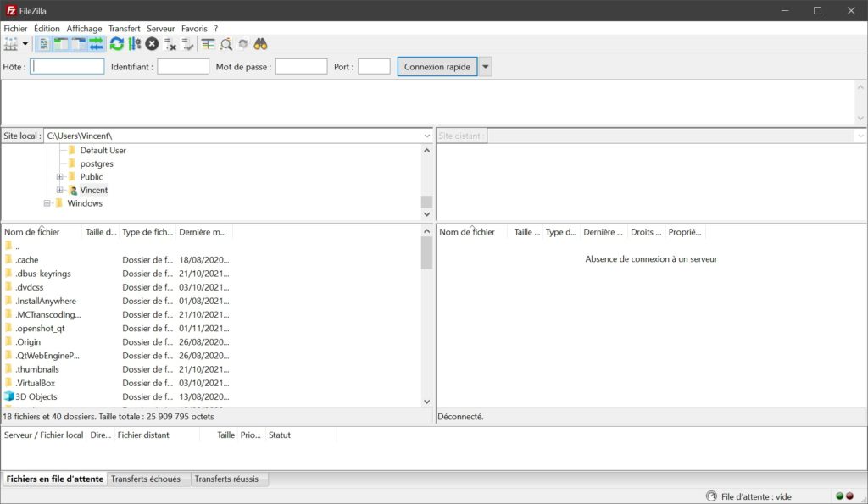Image resolution: width=868 pixels, height=504 pixels.
Task: Sort local files by Nom de fichier
Action: [42, 232]
